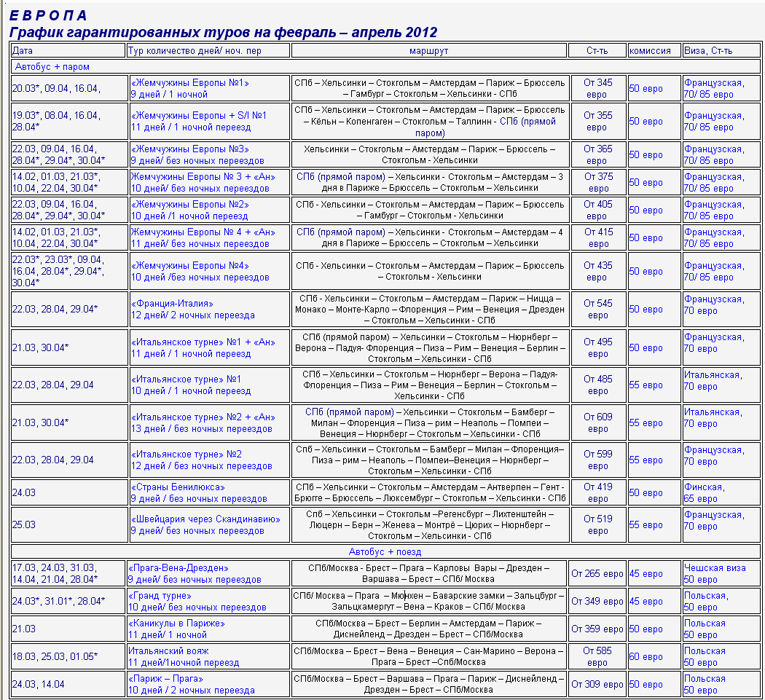
Task: Click the маршрут column header
Action: (428, 51)
